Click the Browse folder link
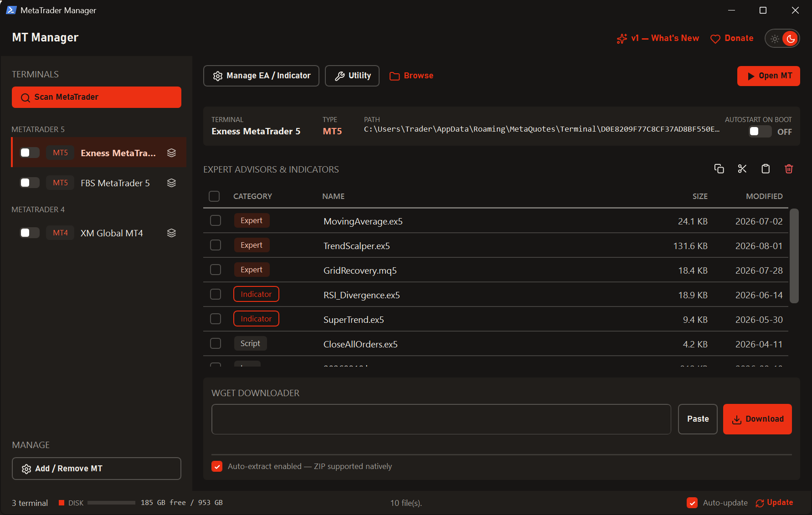Screen dimensions: 812x515 pos(411,76)
